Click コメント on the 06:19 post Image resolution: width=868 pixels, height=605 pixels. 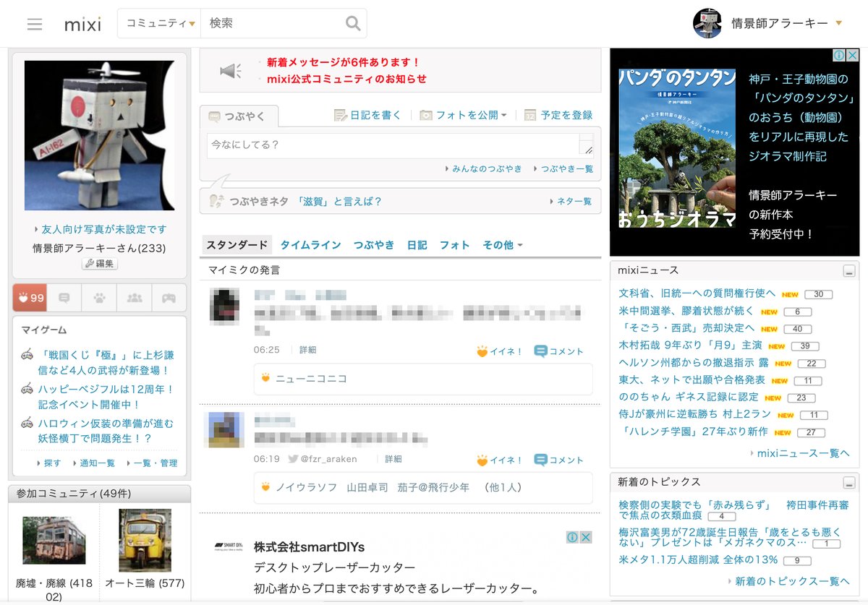pos(558,460)
